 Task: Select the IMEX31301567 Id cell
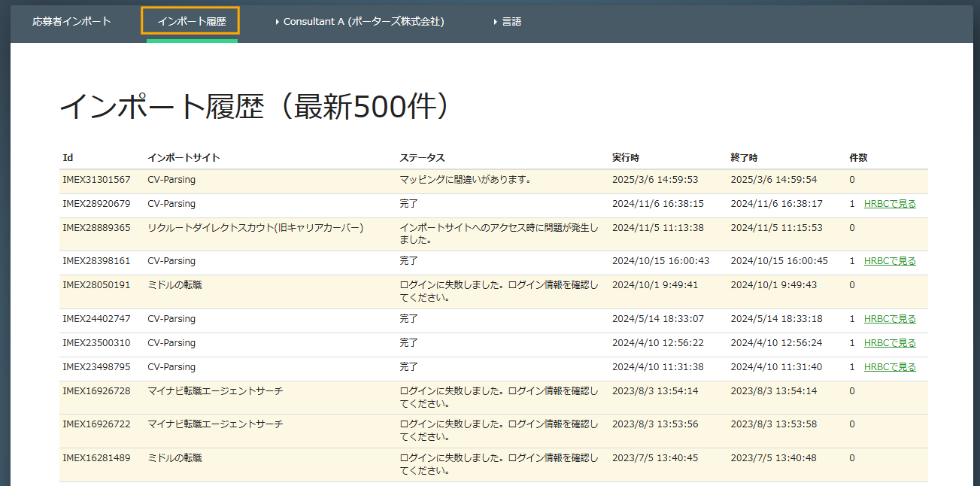96,180
